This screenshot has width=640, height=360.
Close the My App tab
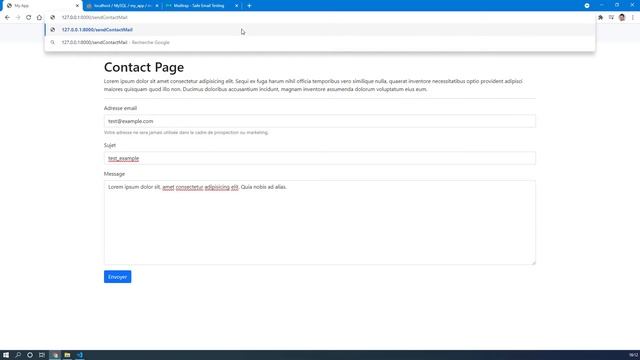click(x=77, y=6)
